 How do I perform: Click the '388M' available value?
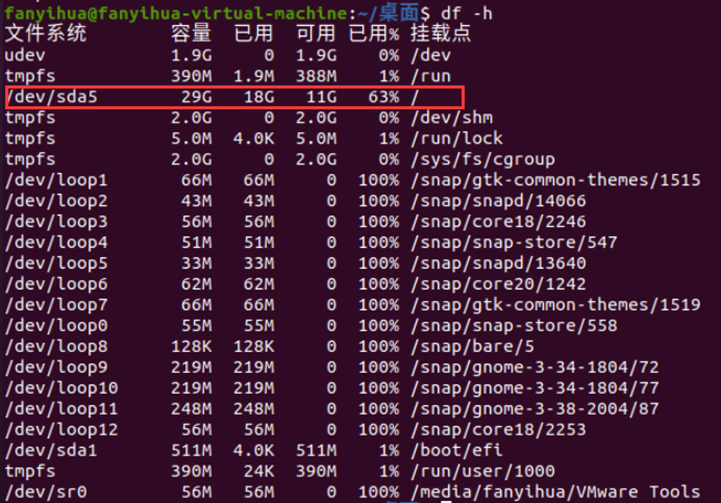point(316,76)
